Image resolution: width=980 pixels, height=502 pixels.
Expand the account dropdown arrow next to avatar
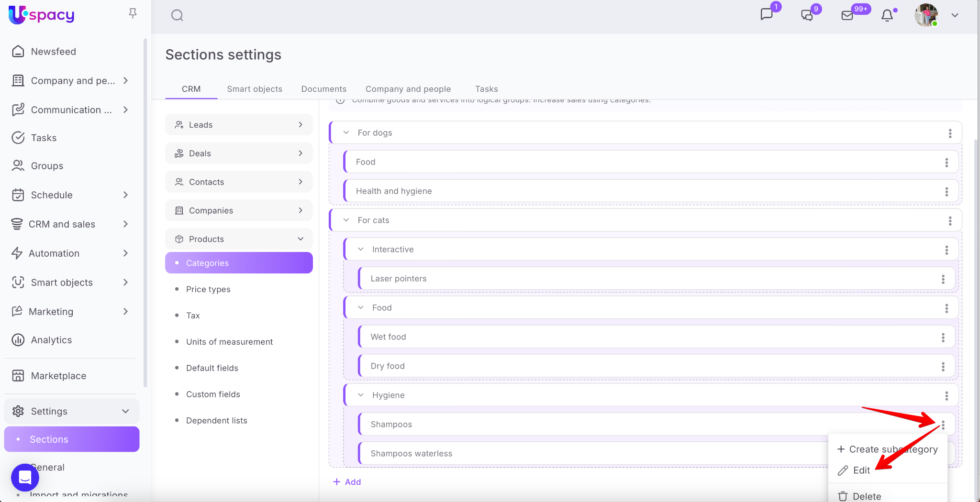pos(955,15)
